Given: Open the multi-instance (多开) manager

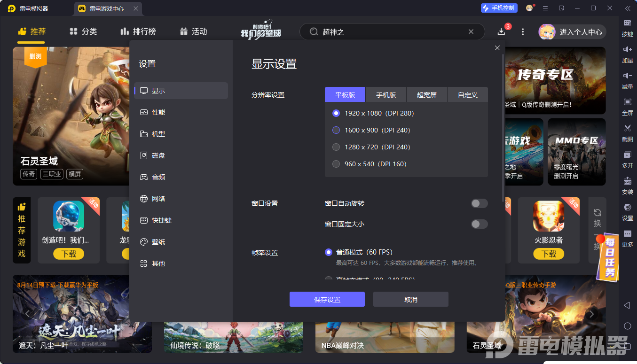Looking at the screenshot, I should (x=627, y=160).
